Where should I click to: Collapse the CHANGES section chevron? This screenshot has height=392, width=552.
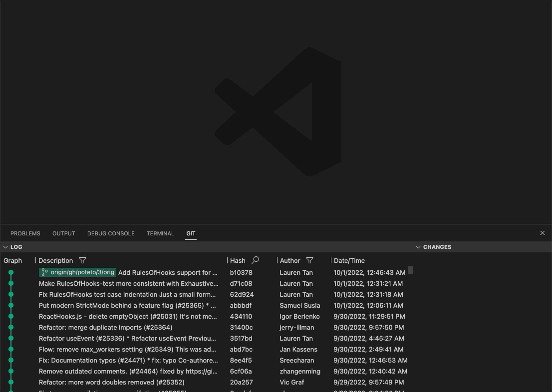(x=418, y=247)
